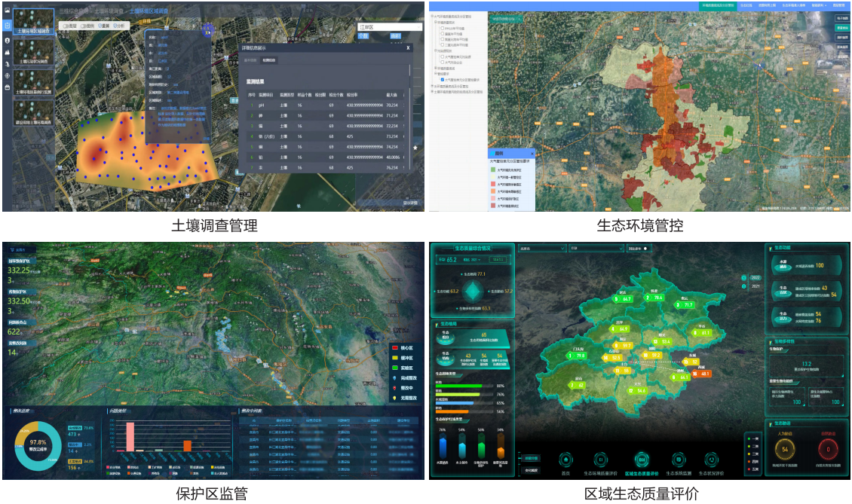
Task: Open 生态环境质量评价 icon in bottom navigation
Action: [601, 459]
